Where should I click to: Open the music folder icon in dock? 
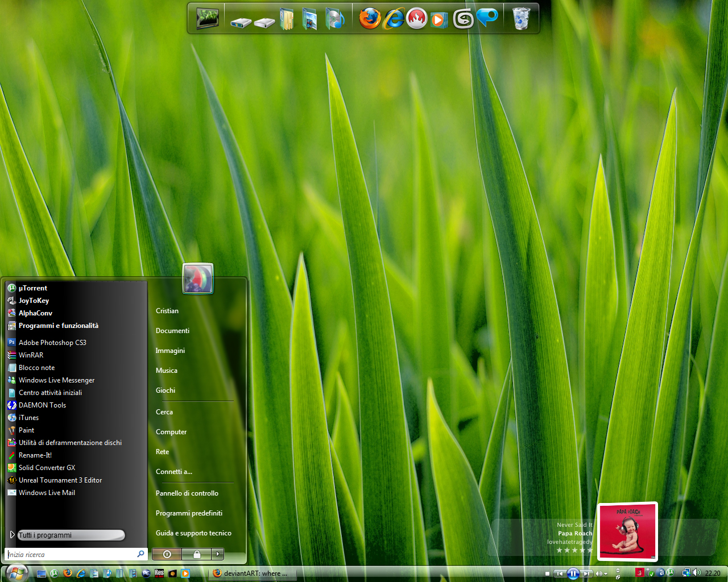tap(334, 18)
